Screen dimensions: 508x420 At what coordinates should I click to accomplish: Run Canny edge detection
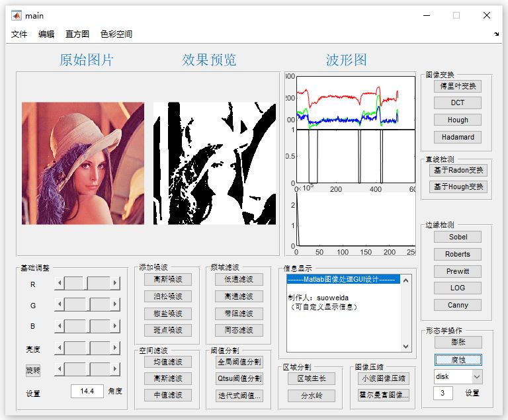tap(458, 305)
